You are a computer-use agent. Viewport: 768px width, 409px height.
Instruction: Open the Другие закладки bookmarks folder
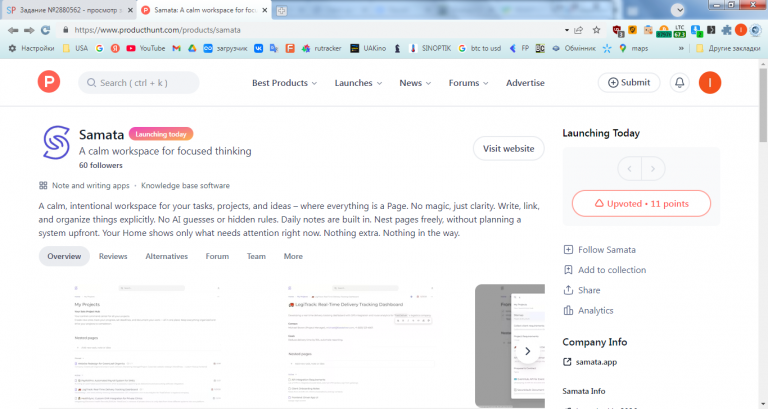[728, 48]
